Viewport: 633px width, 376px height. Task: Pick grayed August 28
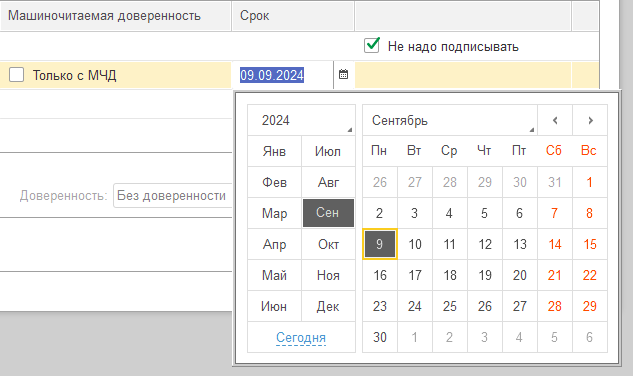point(450,182)
